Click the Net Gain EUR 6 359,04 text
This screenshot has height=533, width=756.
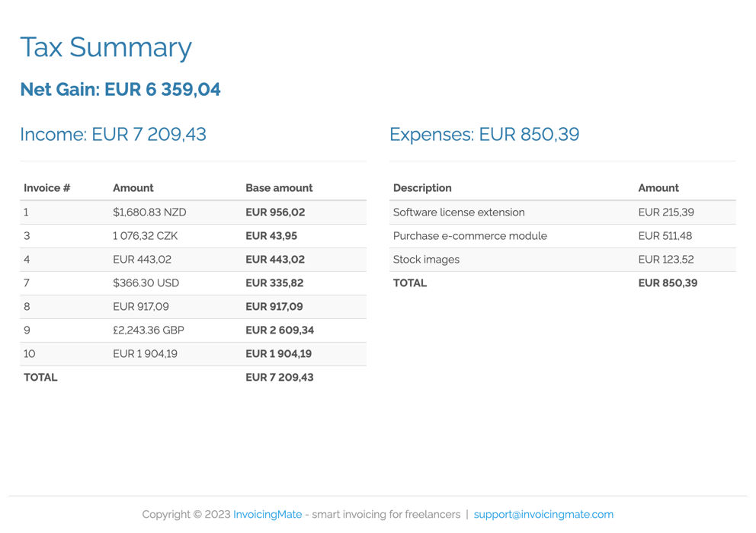click(120, 89)
